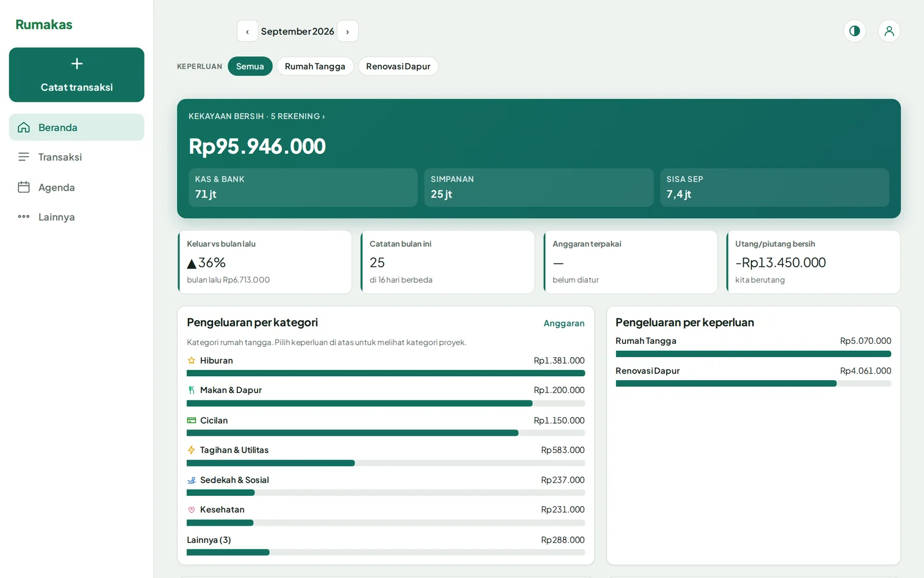The image size is (924, 578).
Task: Click the Lainnya three-dots icon
Action: coord(24,217)
